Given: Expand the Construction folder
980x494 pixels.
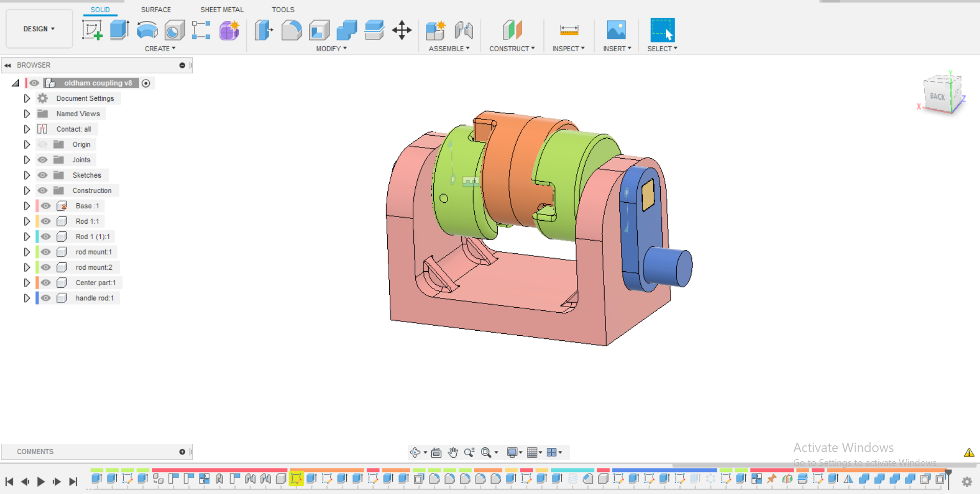Looking at the screenshot, I should click(x=27, y=190).
